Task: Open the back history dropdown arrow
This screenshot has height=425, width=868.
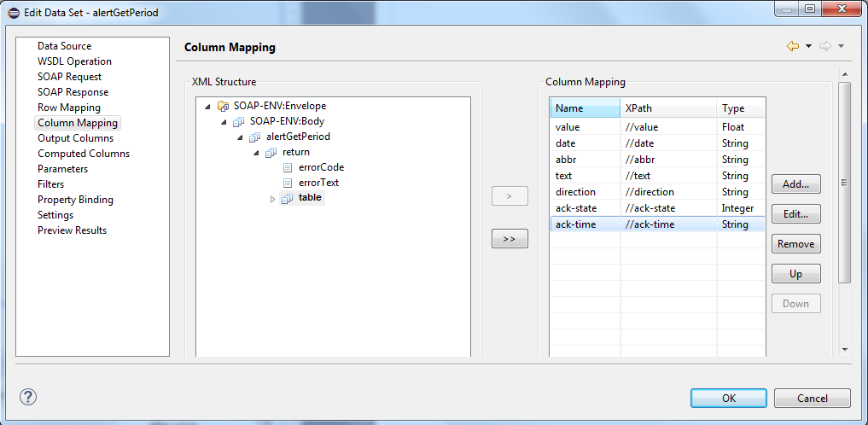Action: (x=808, y=47)
